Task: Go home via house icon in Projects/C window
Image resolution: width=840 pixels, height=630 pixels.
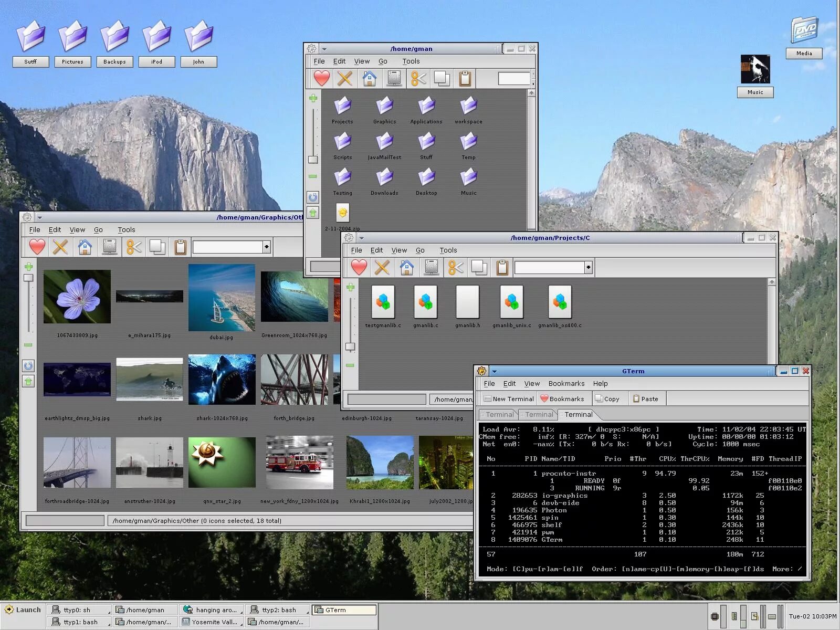Action: [x=406, y=267]
